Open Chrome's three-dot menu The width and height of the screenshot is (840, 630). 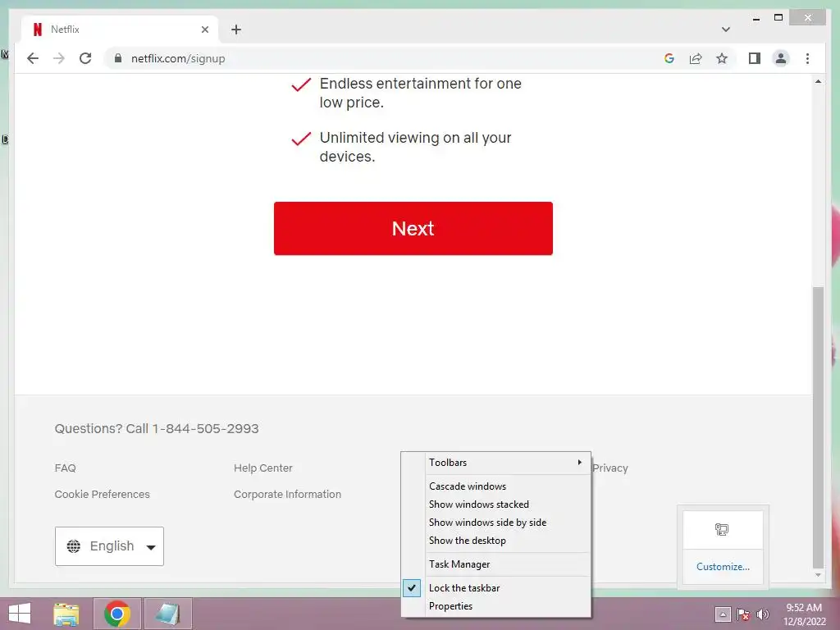807,58
